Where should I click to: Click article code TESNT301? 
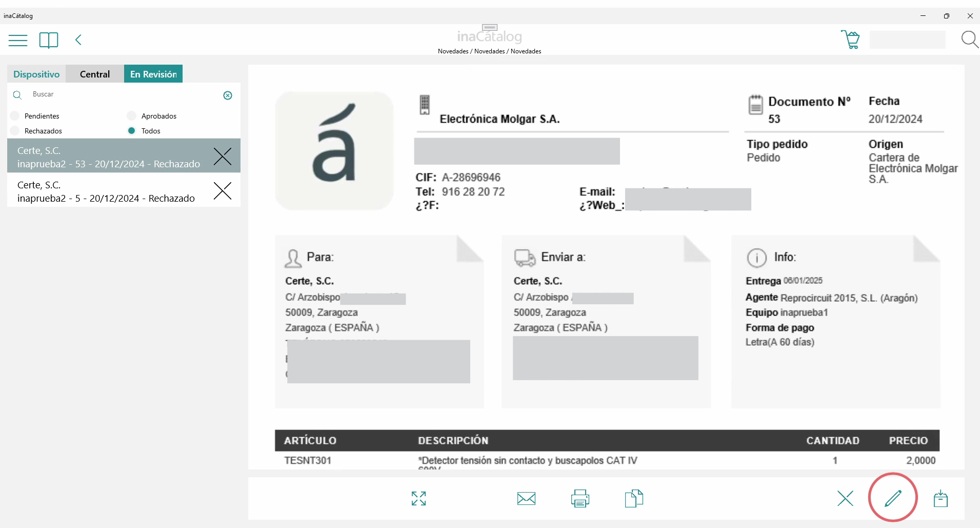308,461
